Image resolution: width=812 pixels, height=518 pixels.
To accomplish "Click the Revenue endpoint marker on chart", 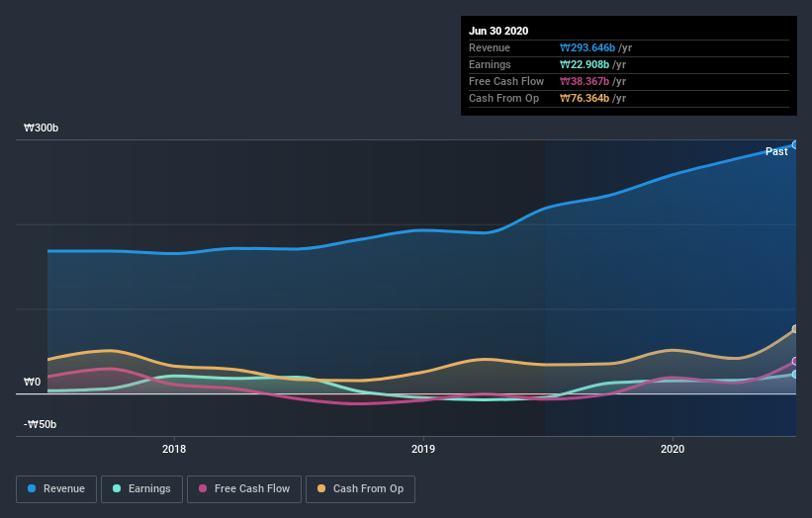I will pos(795,145).
